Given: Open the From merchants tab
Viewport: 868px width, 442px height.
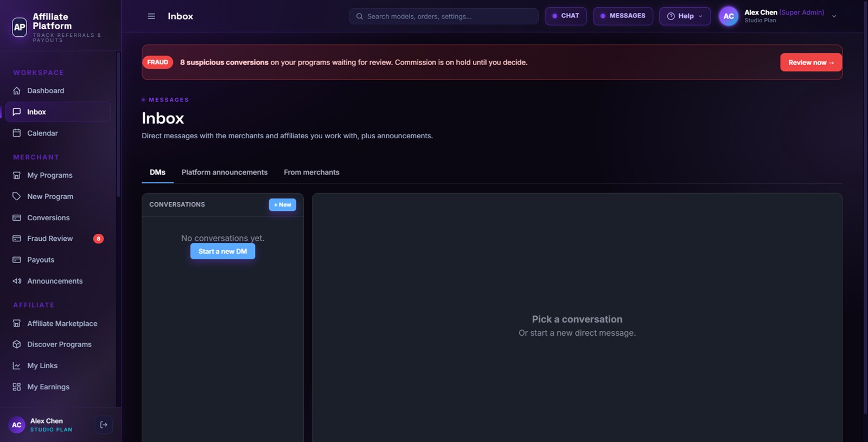Looking at the screenshot, I should [x=311, y=172].
